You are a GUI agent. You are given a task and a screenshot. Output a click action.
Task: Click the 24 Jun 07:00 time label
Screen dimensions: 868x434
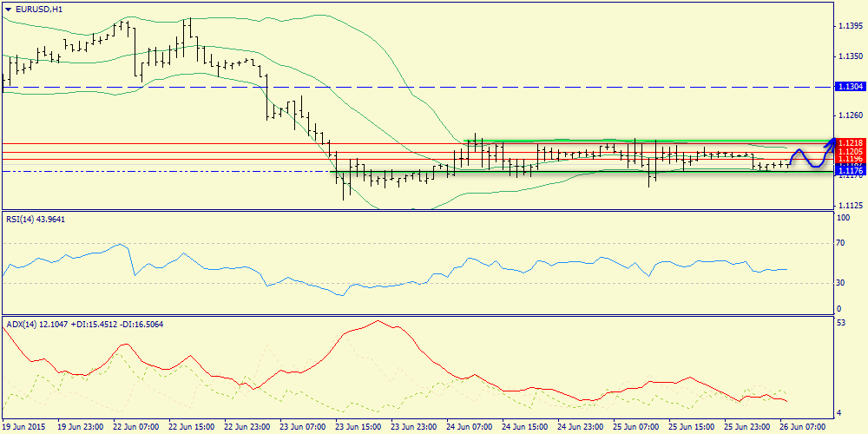[468, 427]
